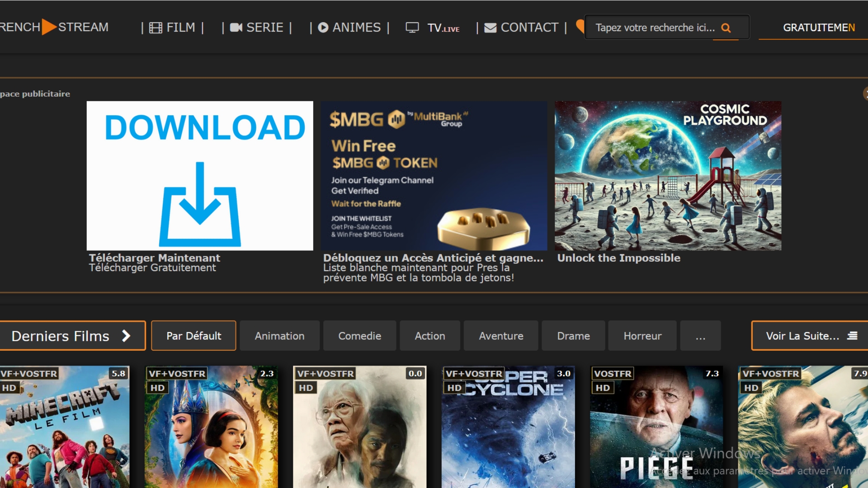Screen dimensions: 868x488
Task: Switch to Animation genre tab
Action: click(x=279, y=336)
